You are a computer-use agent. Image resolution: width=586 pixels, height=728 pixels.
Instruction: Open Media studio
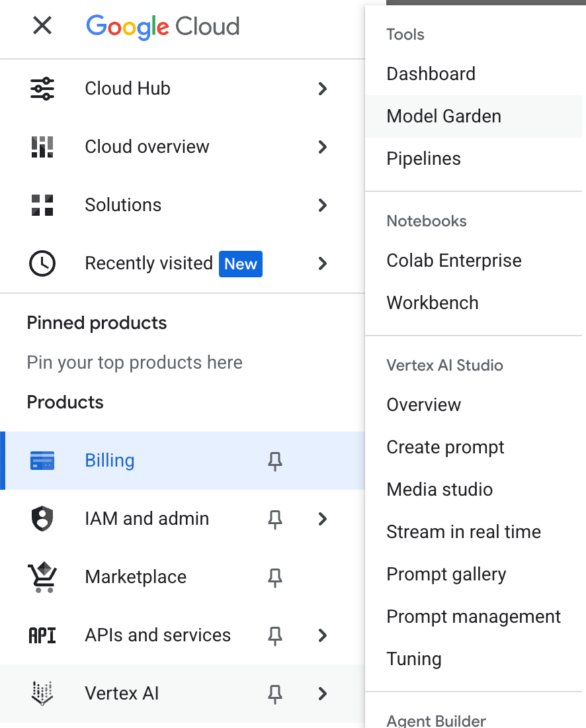(x=474, y=489)
